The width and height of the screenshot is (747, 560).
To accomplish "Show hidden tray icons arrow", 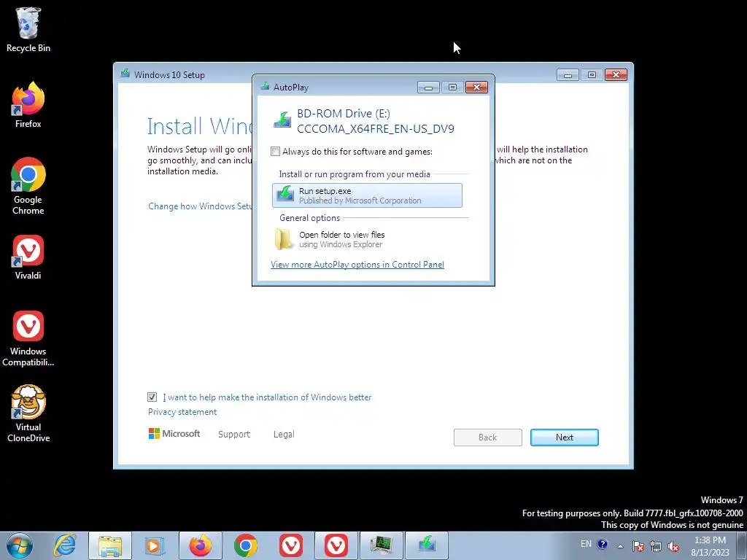I will coord(620,545).
